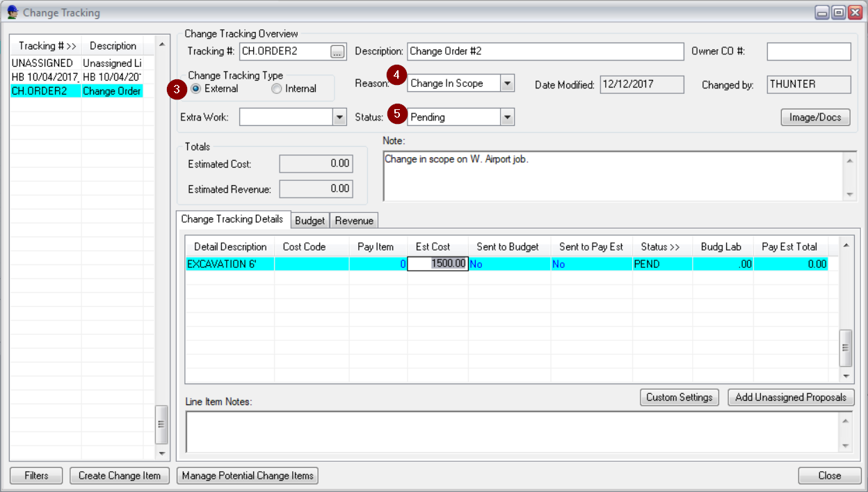Select the Internal change tracking type
This screenshot has height=492, width=868.
click(276, 88)
